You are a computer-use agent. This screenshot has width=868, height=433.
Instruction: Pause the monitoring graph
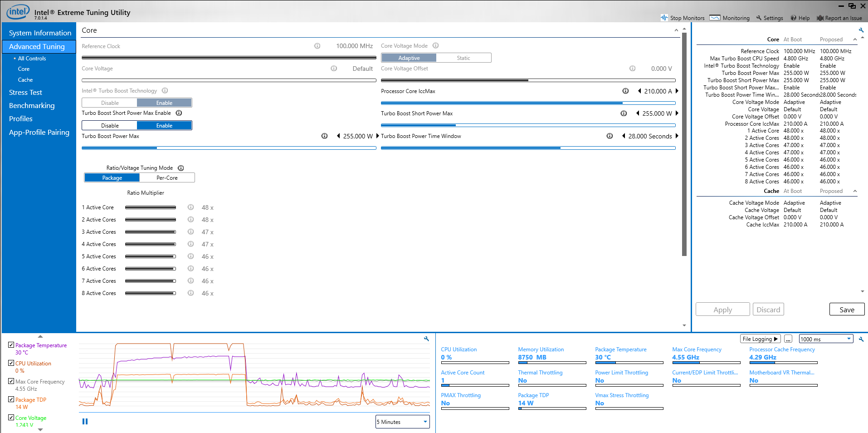click(x=85, y=422)
